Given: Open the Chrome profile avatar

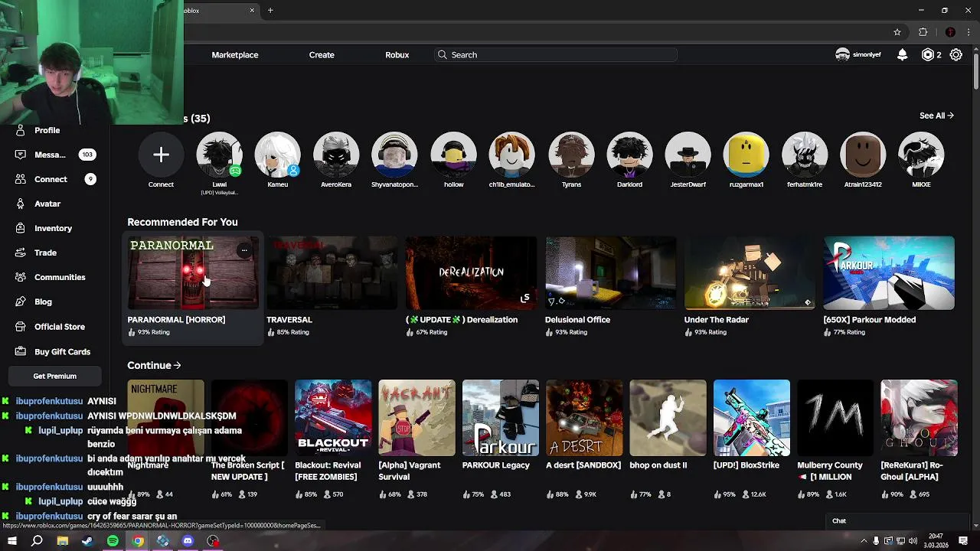Looking at the screenshot, I should point(950,32).
